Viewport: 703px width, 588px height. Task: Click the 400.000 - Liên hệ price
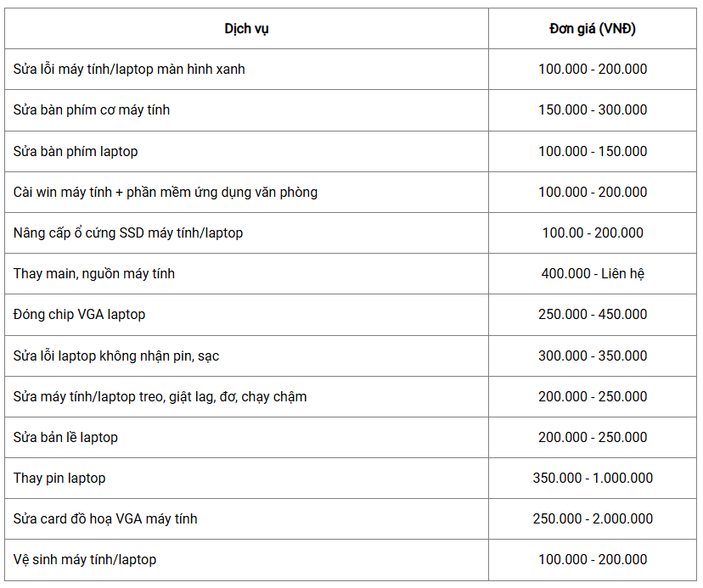[593, 274]
